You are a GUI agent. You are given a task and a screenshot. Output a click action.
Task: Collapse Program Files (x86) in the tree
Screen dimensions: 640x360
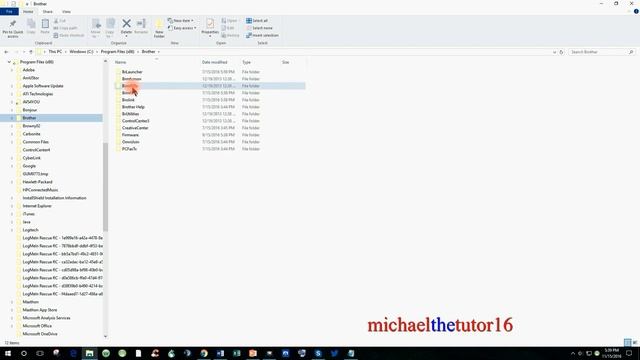point(9,62)
